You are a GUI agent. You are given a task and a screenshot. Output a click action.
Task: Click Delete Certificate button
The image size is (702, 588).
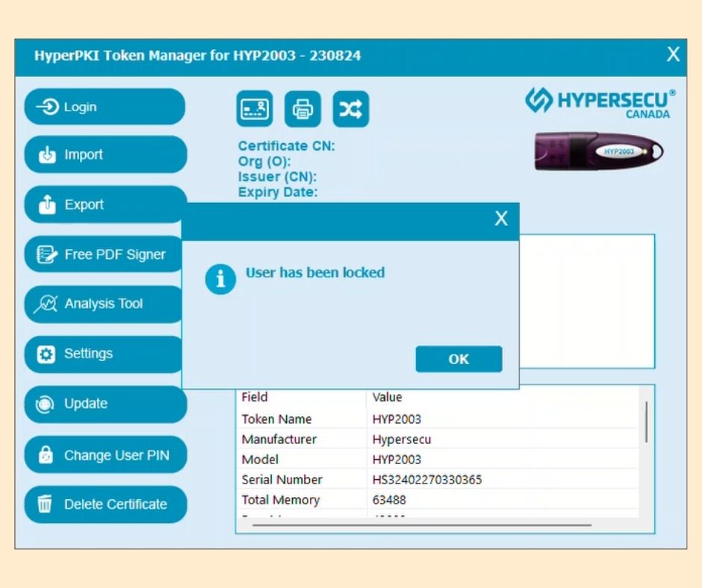click(105, 504)
